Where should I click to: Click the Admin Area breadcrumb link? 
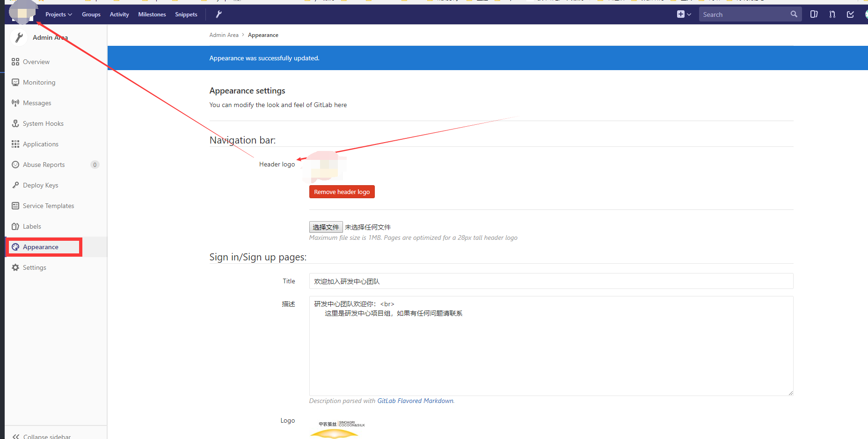pos(224,35)
